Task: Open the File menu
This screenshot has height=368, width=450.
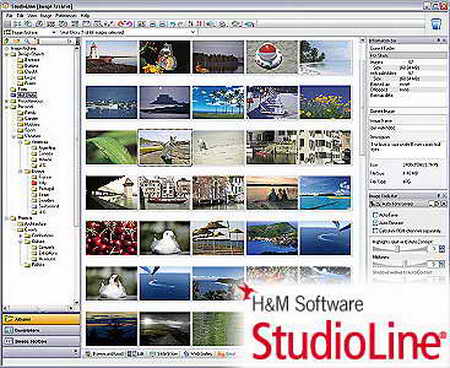Action: tap(9, 16)
